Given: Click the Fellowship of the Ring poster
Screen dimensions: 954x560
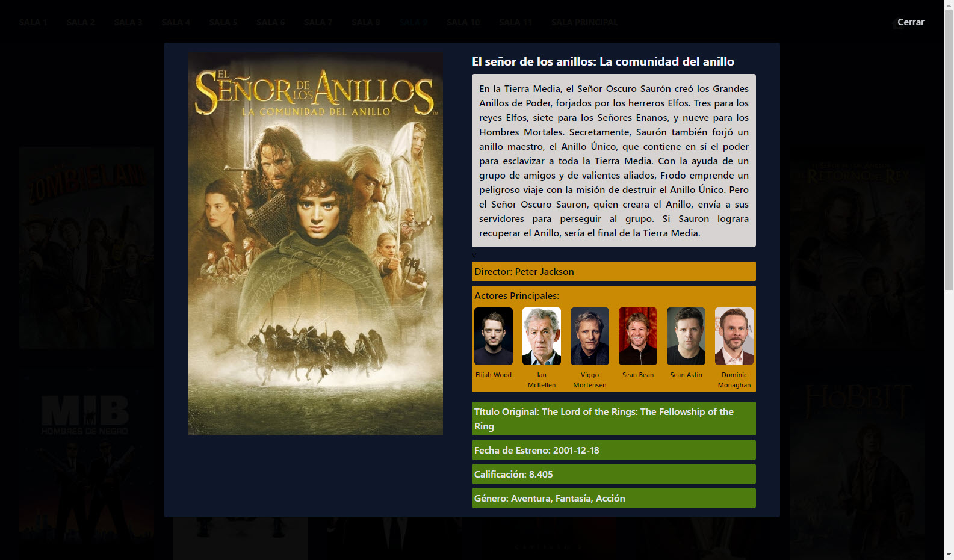Looking at the screenshot, I should pyautogui.click(x=315, y=244).
